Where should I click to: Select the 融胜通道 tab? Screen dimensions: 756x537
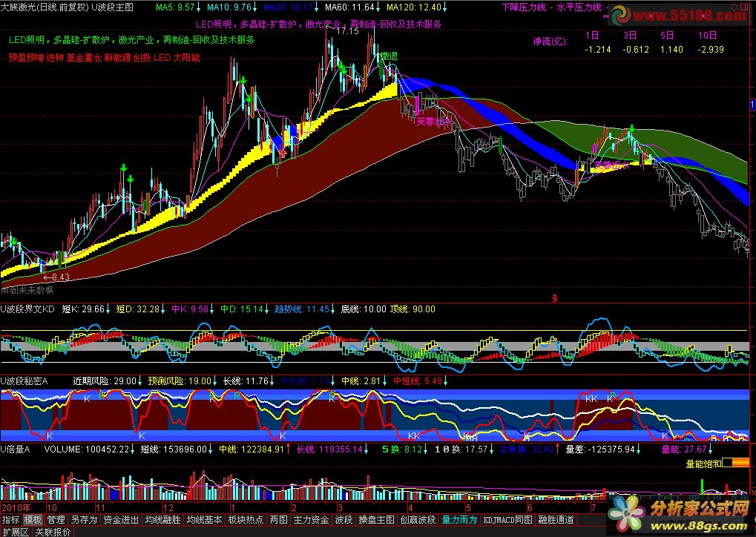556,520
